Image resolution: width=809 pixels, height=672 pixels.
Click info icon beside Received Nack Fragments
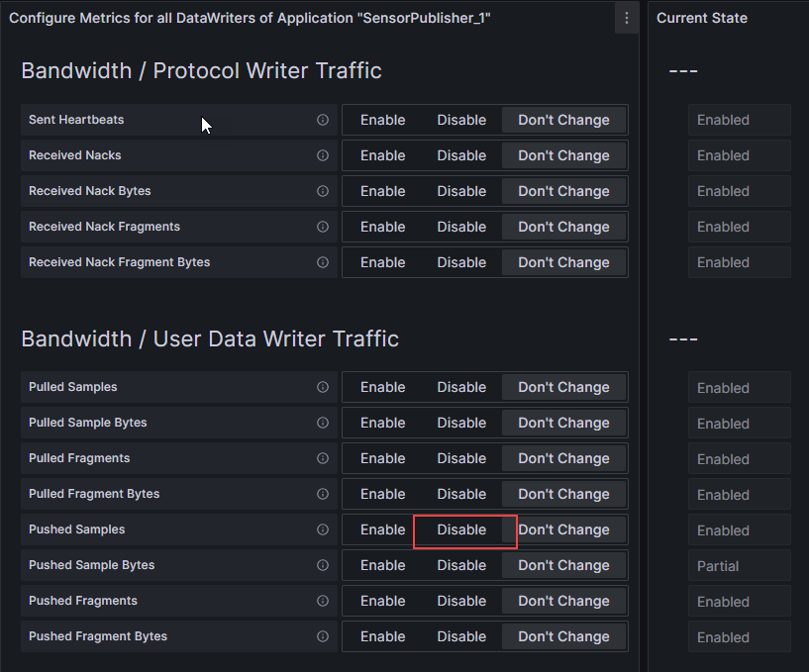point(322,227)
